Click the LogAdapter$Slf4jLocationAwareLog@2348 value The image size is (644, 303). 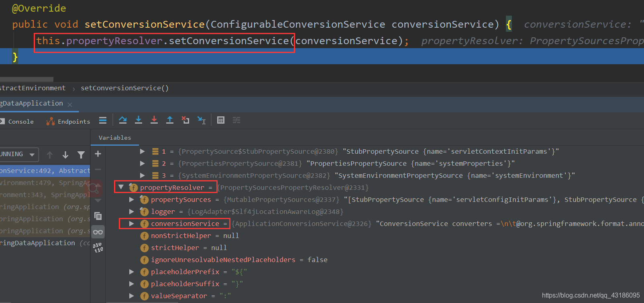[265, 211]
